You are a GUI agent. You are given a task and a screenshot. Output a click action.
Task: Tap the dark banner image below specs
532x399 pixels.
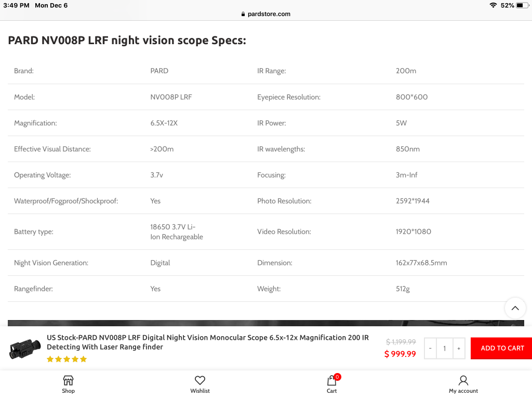(x=266, y=323)
